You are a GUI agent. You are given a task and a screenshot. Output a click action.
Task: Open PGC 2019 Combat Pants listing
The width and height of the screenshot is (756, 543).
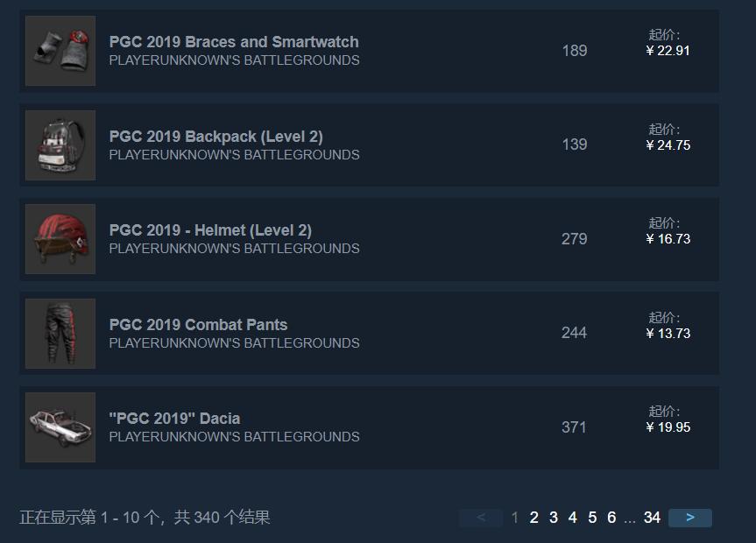(198, 325)
